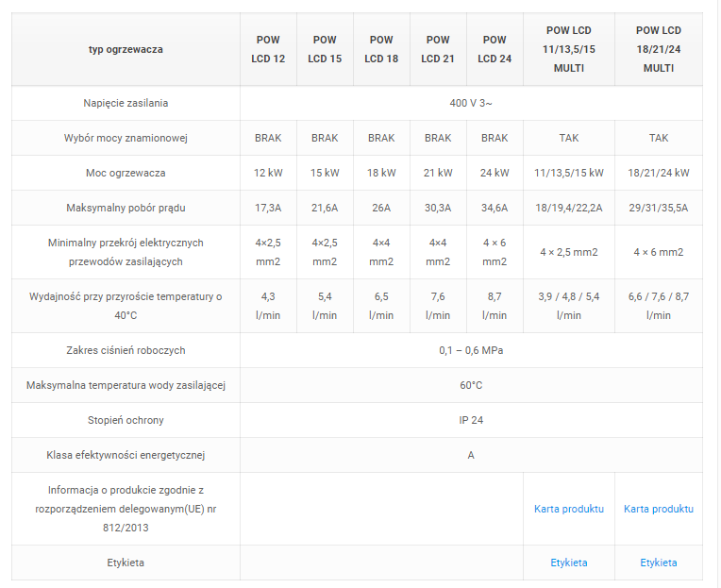Click the POW LCD 18/21/24 MULTI header
The image size is (721, 588).
pos(658,49)
